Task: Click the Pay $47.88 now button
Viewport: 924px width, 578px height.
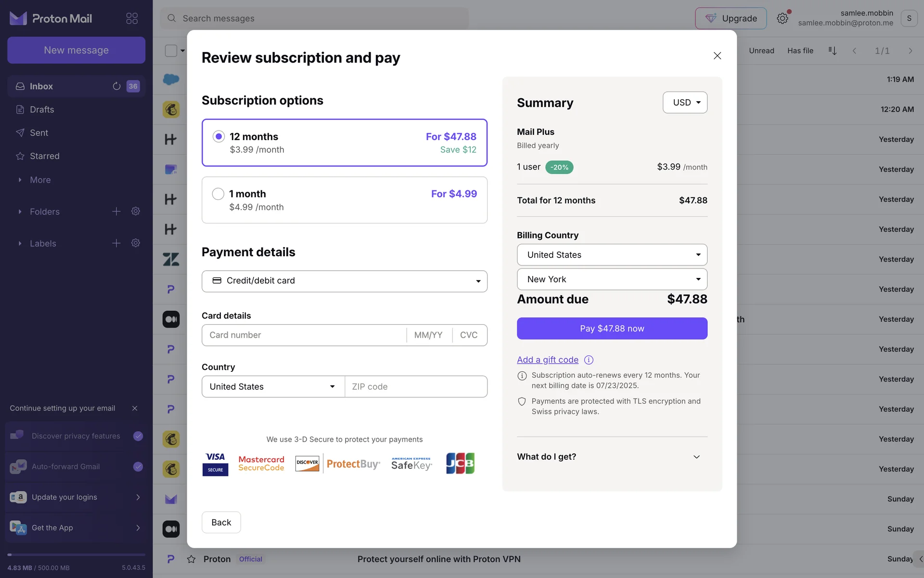Action: click(612, 328)
